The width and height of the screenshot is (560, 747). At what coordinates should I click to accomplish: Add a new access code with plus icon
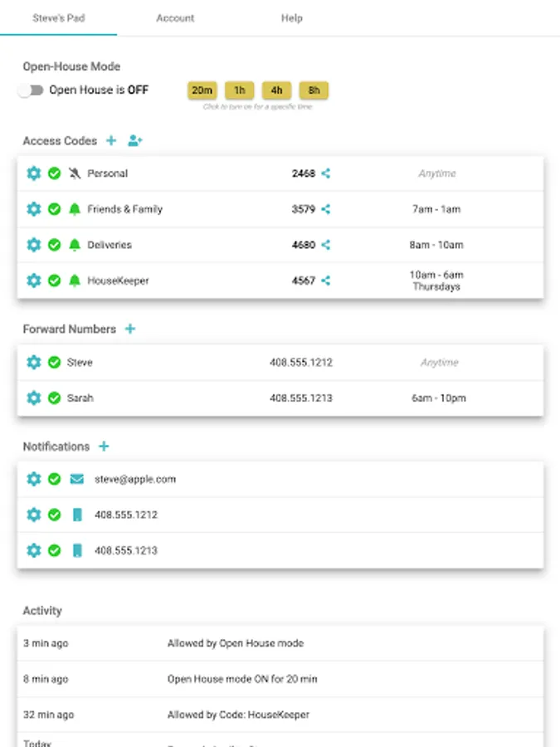[111, 140]
